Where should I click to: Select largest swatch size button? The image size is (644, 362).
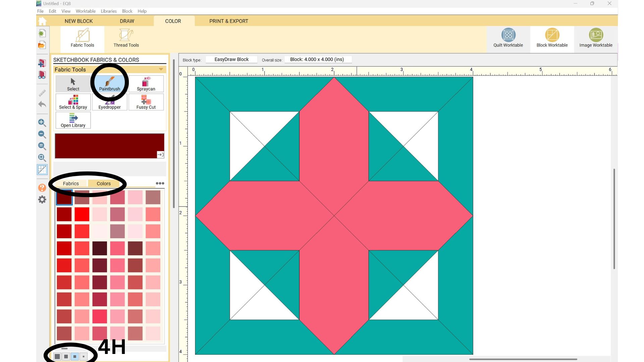[x=57, y=356]
